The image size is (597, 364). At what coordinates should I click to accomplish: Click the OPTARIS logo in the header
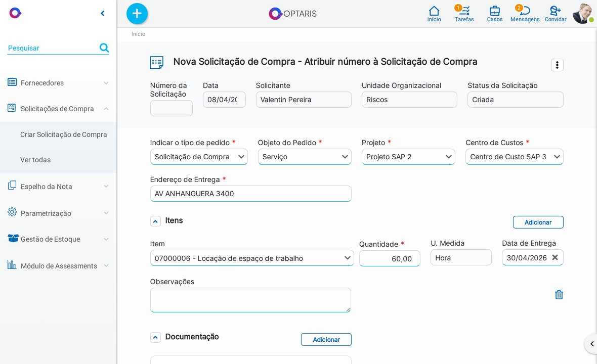(293, 14)
